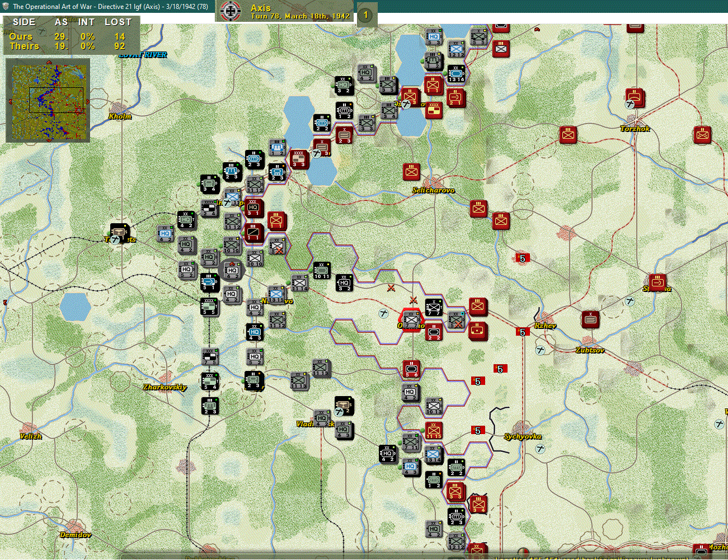
Task: Click the Soviet red unit counter above Selicharovo
Action: click(x=412, y=172)
